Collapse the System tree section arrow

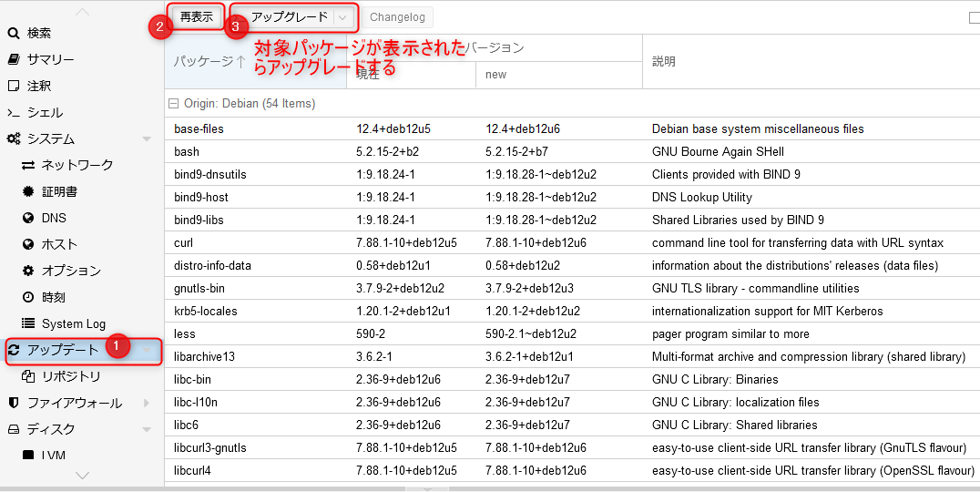click(147, 139)
